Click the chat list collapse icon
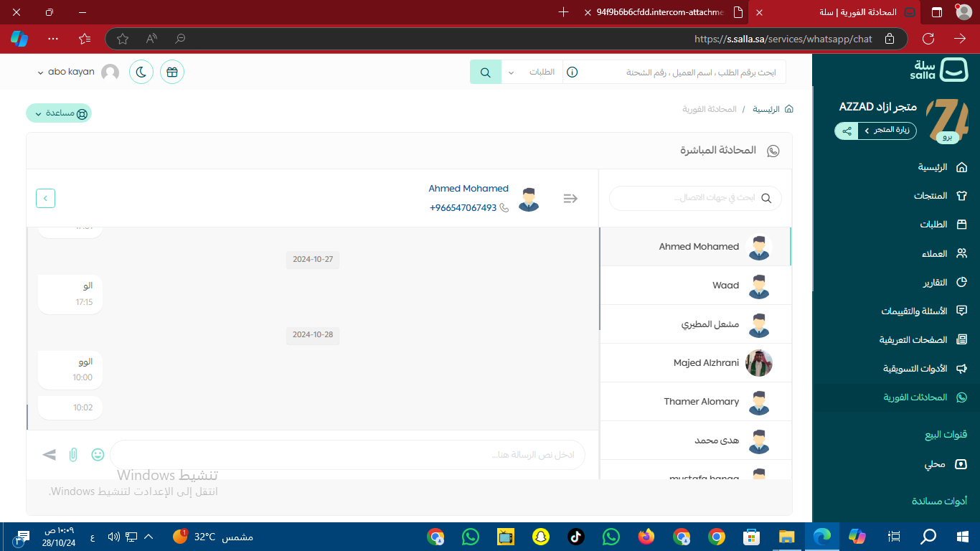 coord(570,199)
